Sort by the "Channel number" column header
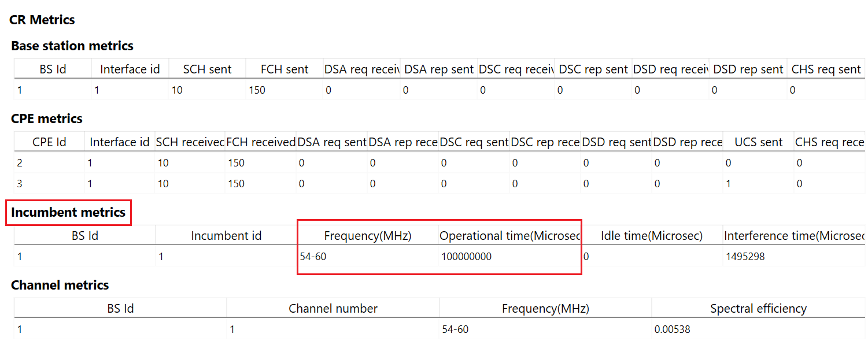868x341 pixels. (x=333, y=309)
